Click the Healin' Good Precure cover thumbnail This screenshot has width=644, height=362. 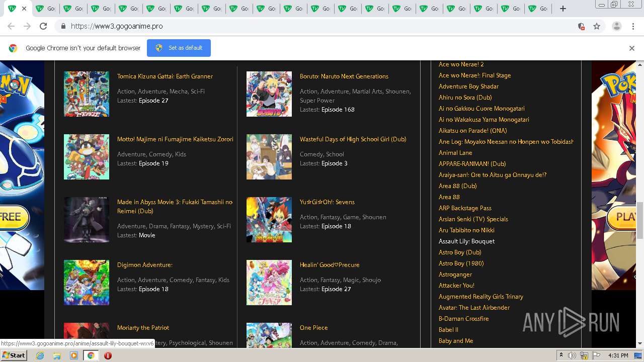[269, 283]
